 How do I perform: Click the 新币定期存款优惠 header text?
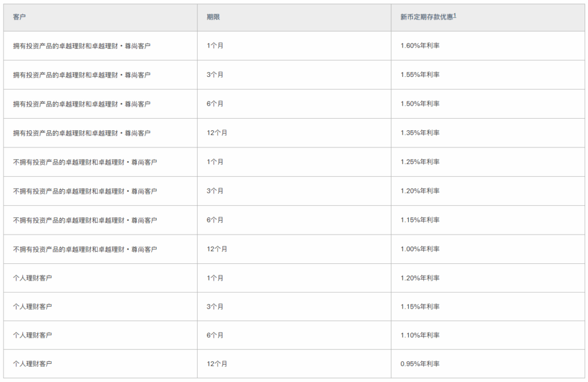pyautogui.click(x=427, y=17)
